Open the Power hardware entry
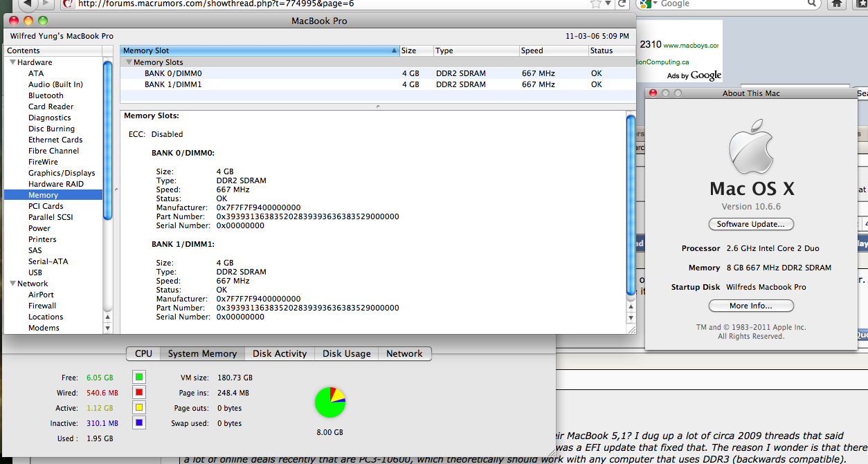This screenshot has width=868, height=464. click(39, 228)
